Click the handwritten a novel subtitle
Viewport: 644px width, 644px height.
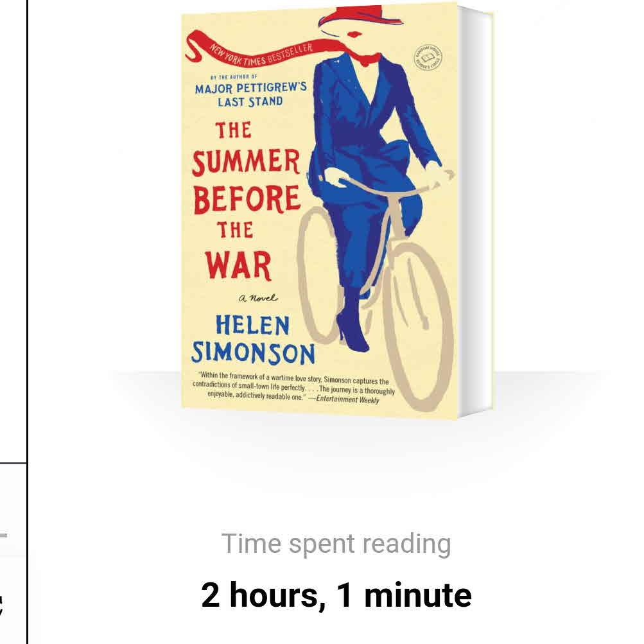tap(258, 298)
